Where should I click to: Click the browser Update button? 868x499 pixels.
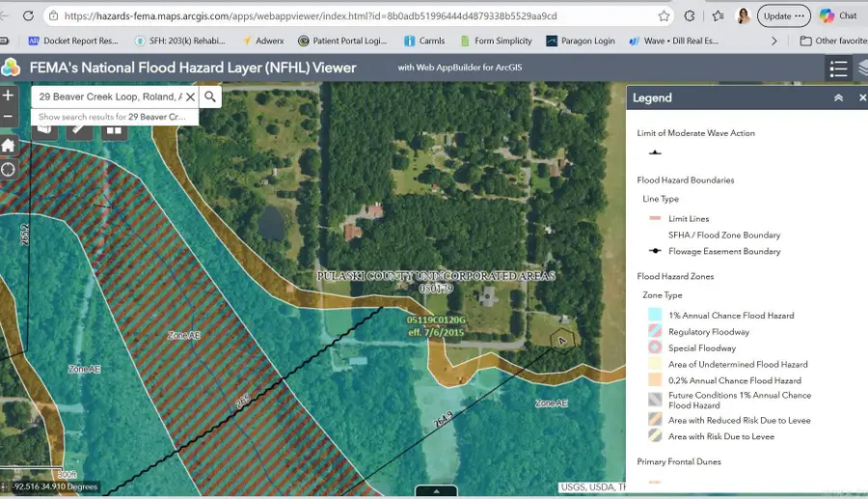coord(783,16)
